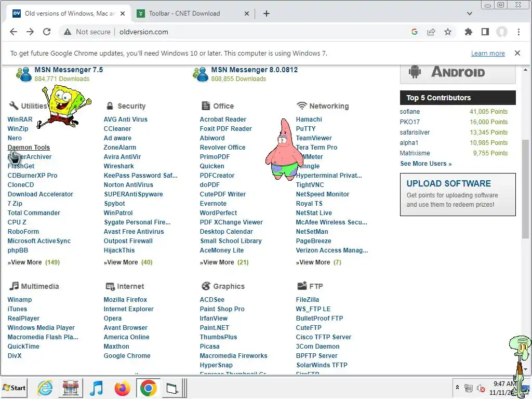Open MSN Messenger 8.0.0812 link
Viewport: 532px width, 399px height.
click(x=255, y=70)
